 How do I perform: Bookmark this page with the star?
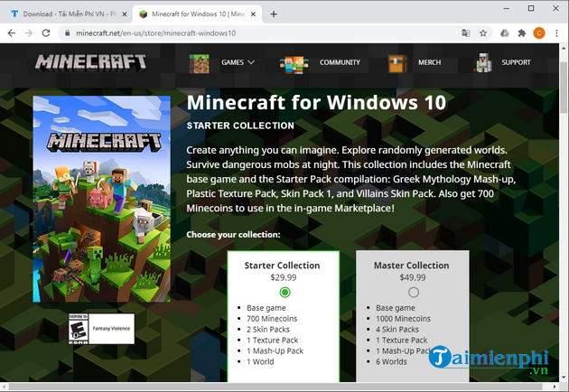pos(483,33)
